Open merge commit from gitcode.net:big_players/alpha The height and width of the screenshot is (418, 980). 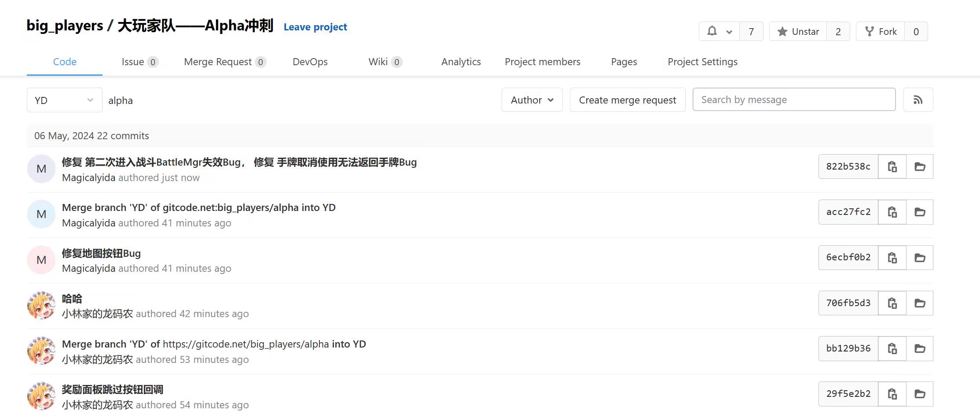199,207
